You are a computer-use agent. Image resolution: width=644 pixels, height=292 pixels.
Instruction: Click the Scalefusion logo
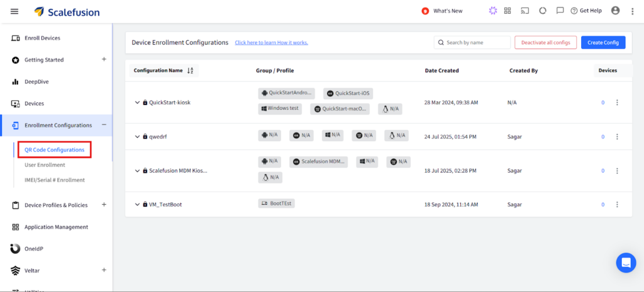67,12
